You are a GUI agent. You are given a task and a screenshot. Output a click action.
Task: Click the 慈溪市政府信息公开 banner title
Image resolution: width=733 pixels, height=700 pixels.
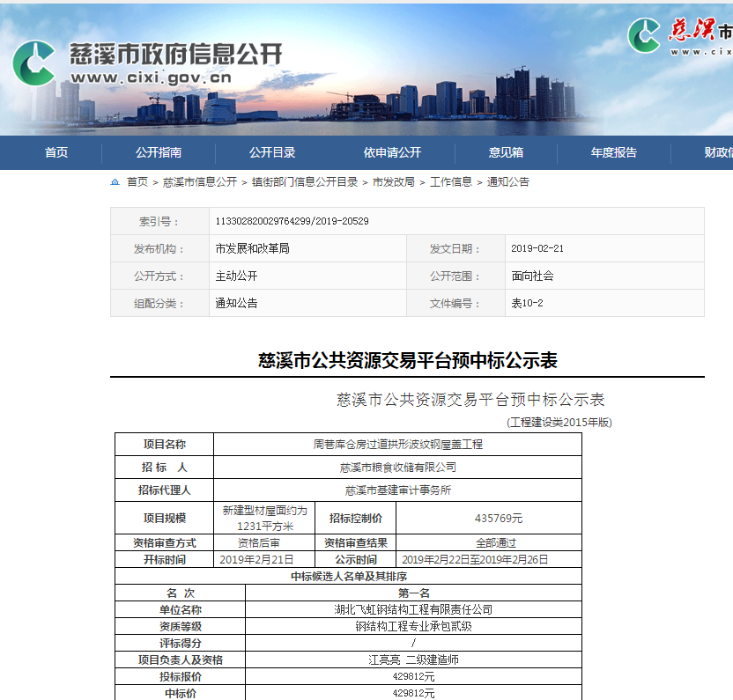(176, 53)
